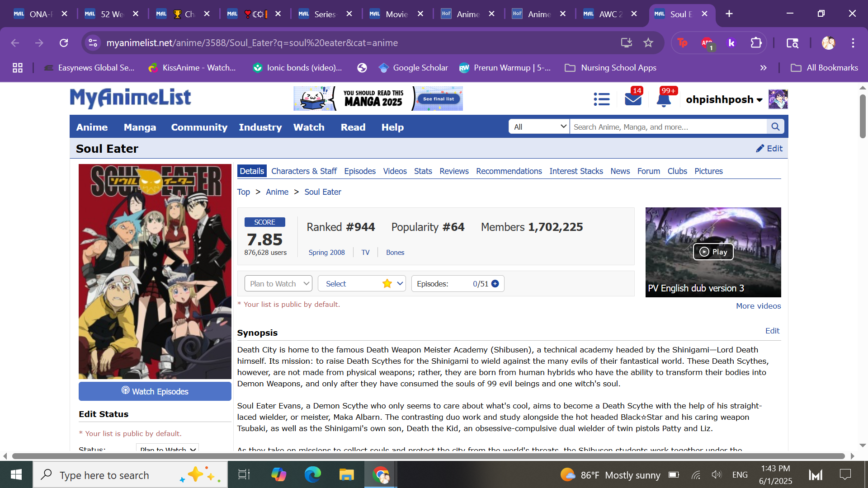Viewport: 868px width, 488px height.
Task: Expand the All search category dropdown
Action: click(539, 127)
